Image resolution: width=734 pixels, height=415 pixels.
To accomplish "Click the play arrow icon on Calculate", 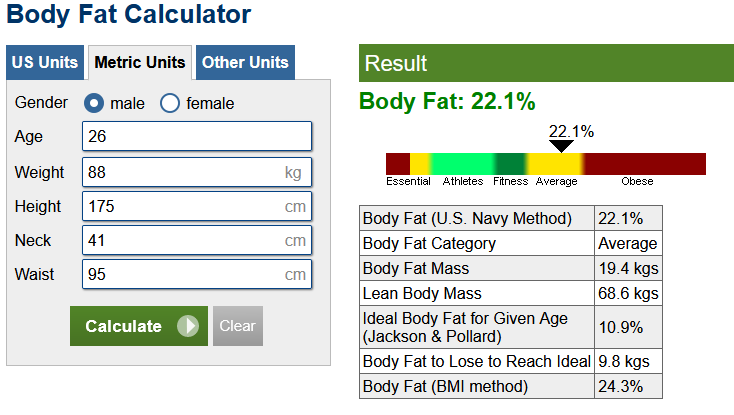I will [187, 326].
